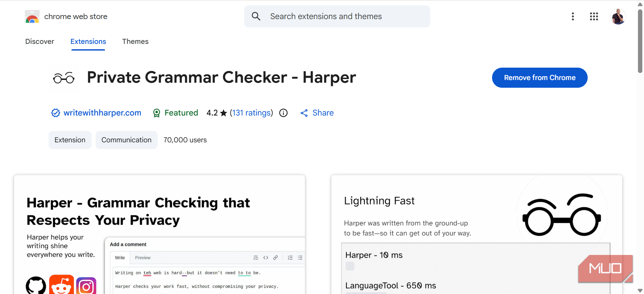Click the 'Harper - 10 ms' benchmark text
The image size is (644, 294).
coord(374,255)
